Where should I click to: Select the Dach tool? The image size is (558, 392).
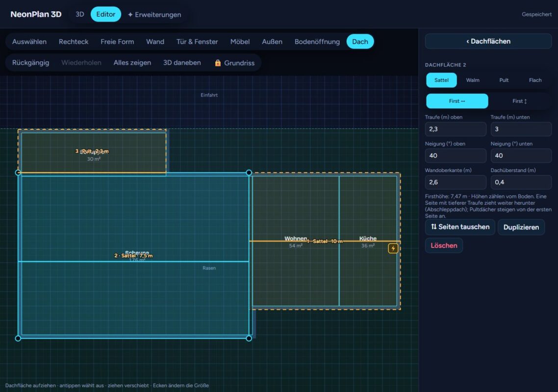[x=360, y=42]
